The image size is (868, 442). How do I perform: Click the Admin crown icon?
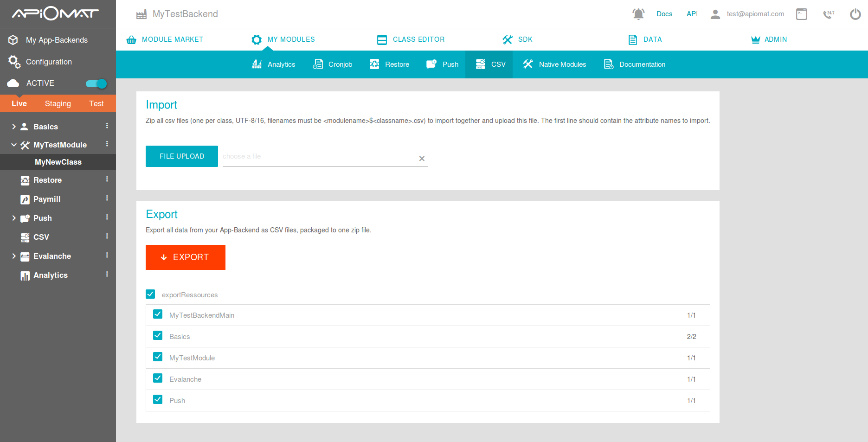point(756,40)
